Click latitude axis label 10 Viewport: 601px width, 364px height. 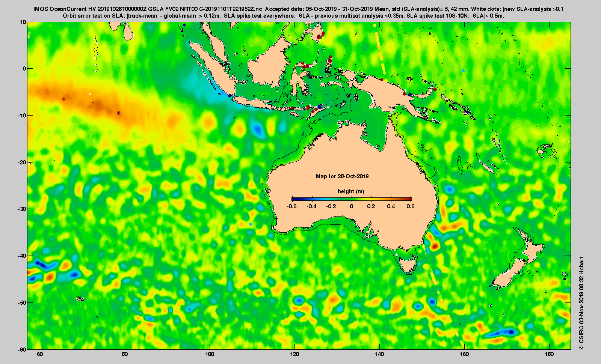(23, 22)
